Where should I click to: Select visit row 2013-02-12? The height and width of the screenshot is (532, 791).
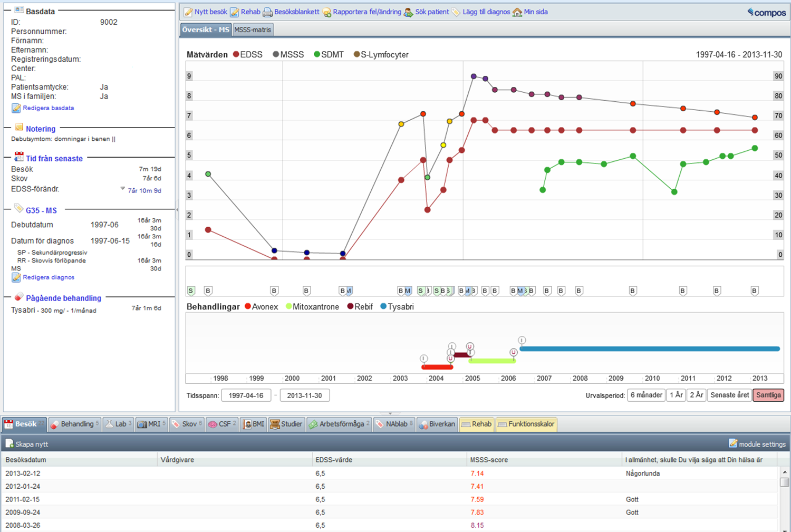pos(390,473)
